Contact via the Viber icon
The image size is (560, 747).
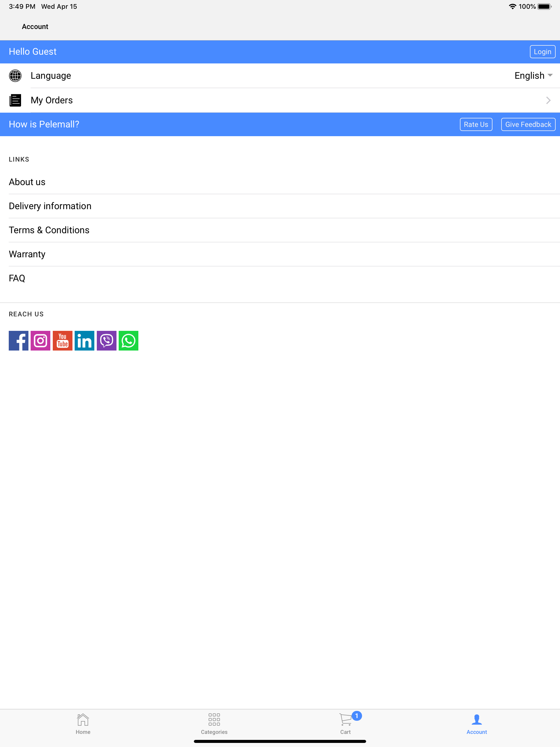(x=106, y=340)
